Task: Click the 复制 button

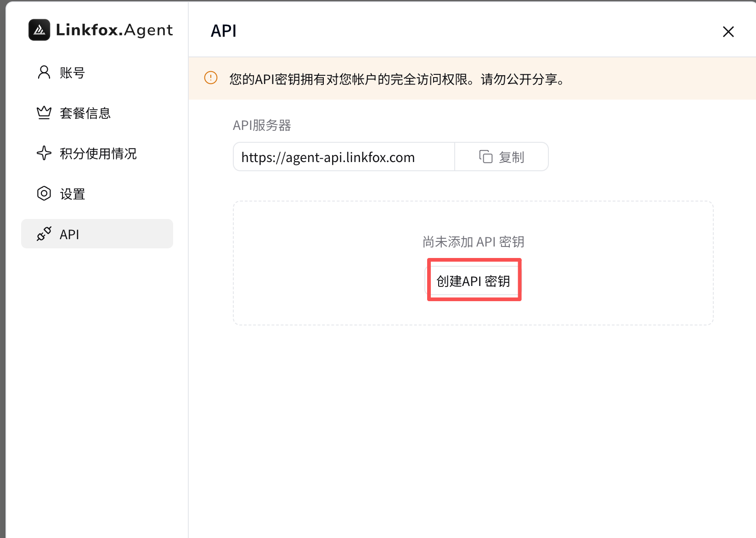Action: (502, 157)
